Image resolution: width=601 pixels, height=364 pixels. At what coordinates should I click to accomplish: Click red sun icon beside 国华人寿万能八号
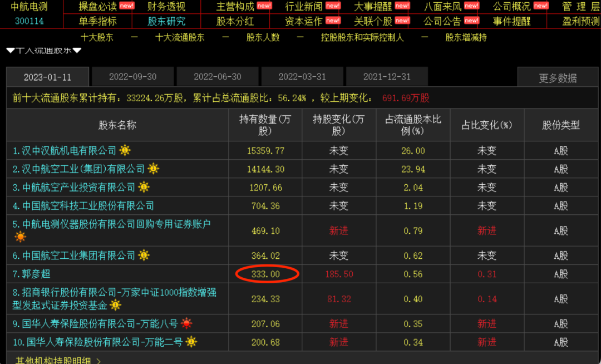point(186,323)
